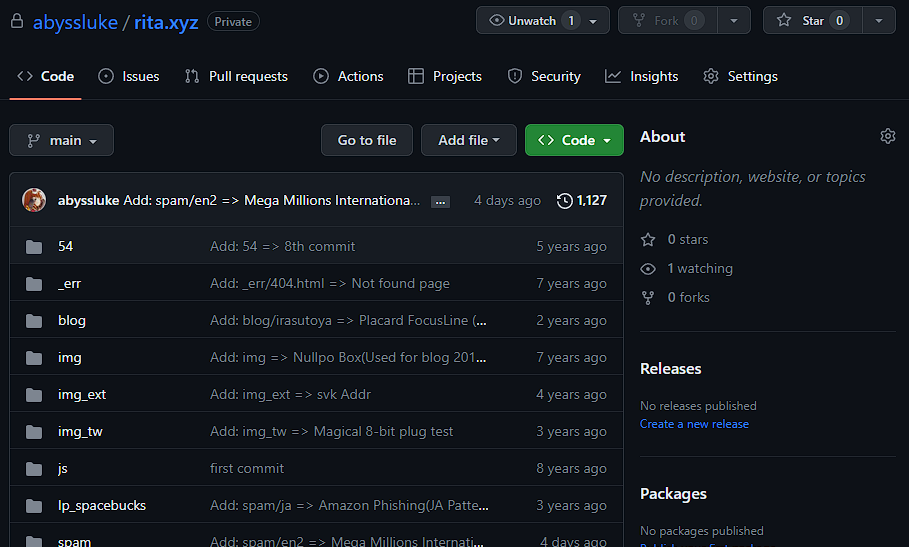The height and width of the screenshot is (547, 909).
Task: Click the disabled Fork button
Action: point(668,20)
